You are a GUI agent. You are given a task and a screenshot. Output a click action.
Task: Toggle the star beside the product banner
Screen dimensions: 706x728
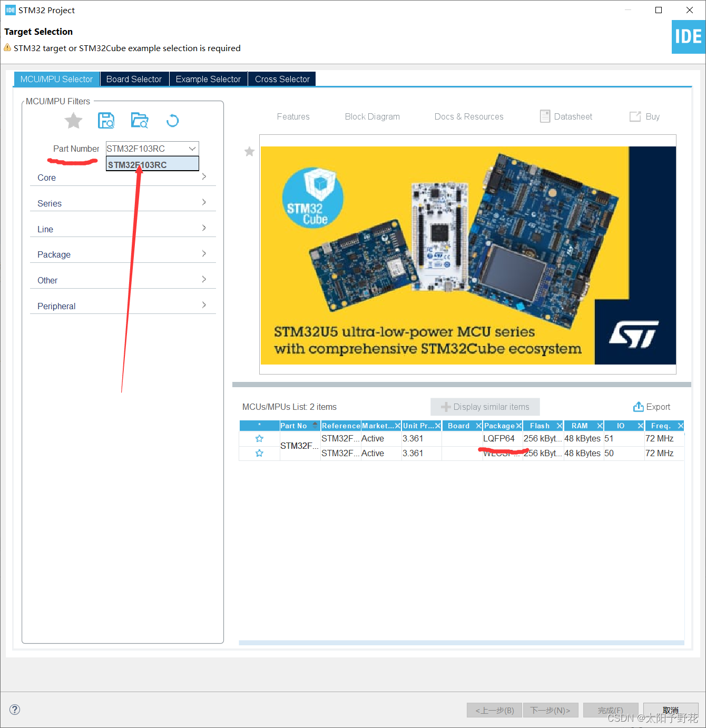coord(249,151)
